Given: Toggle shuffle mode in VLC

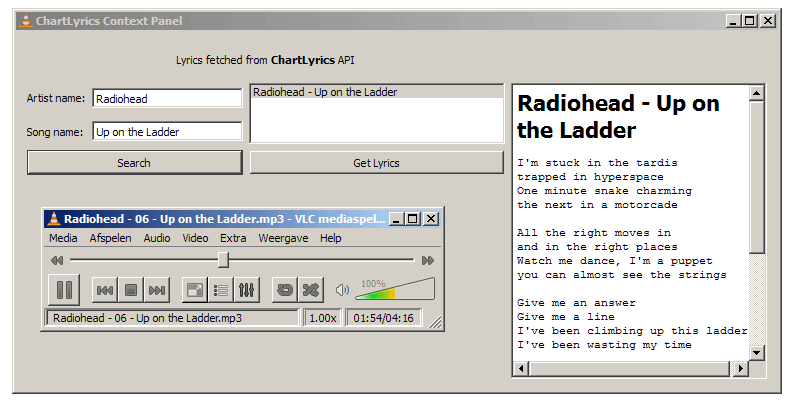Looking at the screenshot, I should point(311,290).
